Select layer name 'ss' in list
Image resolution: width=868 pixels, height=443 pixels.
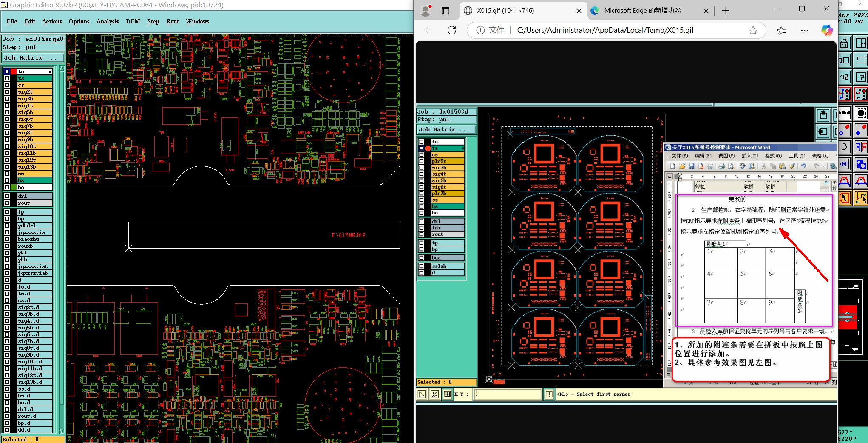coord(34,174)
